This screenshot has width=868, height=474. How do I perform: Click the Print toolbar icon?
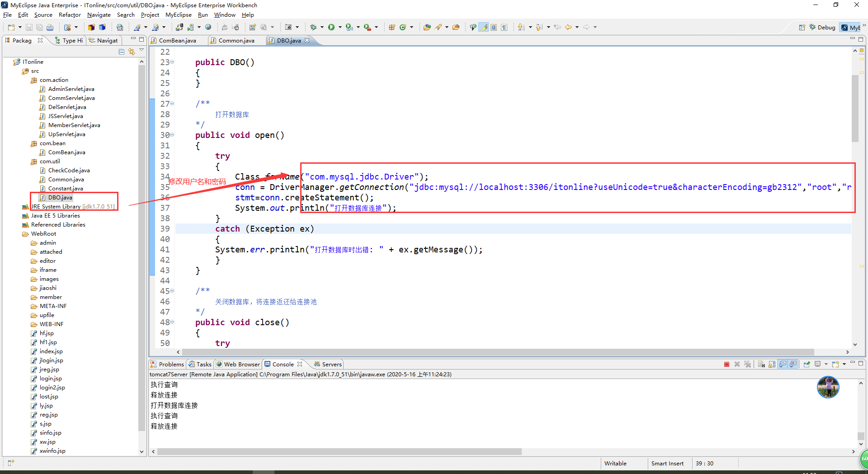(50, 27)
